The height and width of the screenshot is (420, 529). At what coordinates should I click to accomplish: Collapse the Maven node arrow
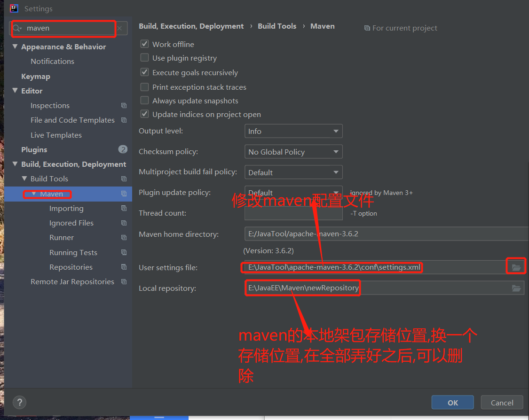[x=34, y=194]
